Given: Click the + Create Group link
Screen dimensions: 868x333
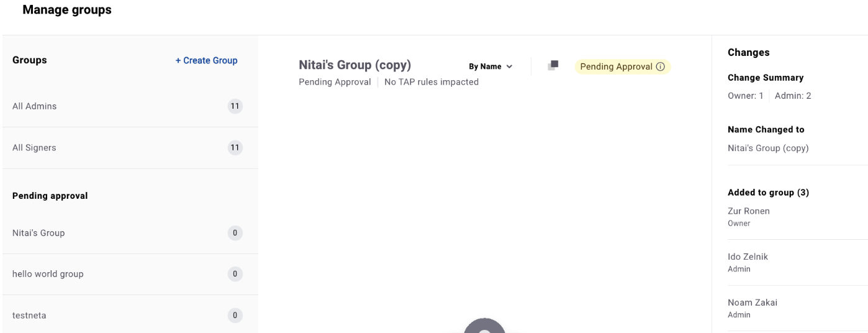Looking at the screenshot, I should (x=206, y=60).
